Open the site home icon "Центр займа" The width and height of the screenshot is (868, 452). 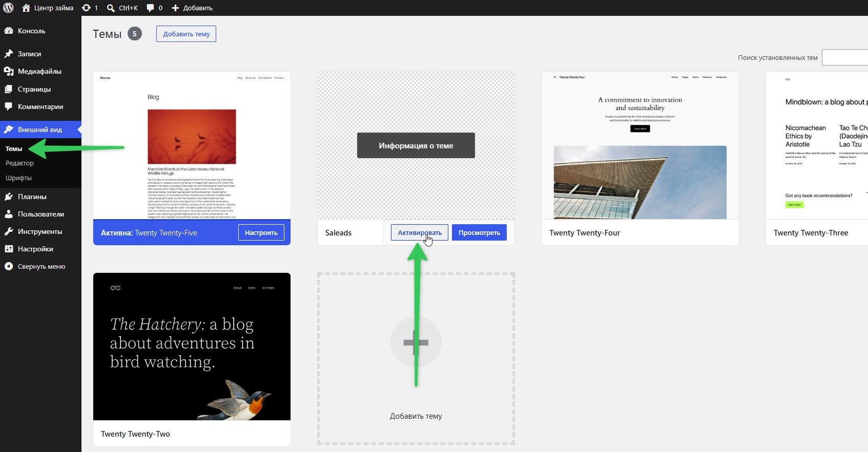(x=26, y=8)
